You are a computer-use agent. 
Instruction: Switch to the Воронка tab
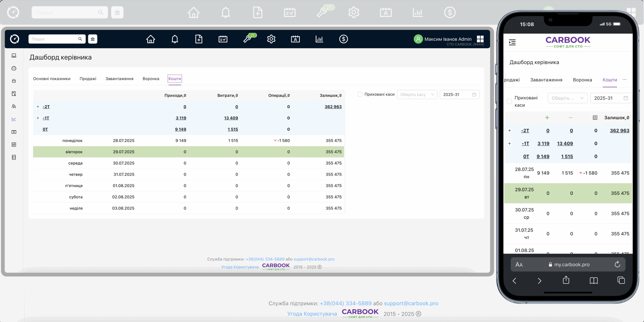151,79
